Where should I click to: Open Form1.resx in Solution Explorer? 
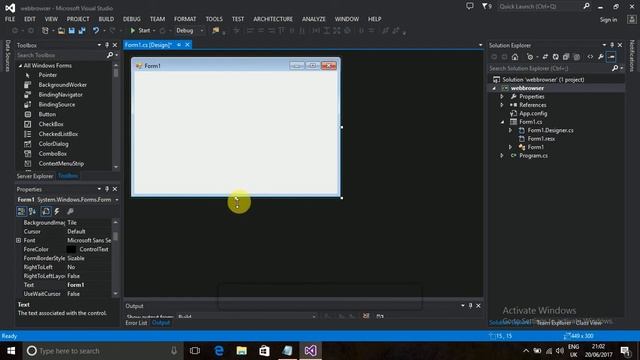pyautogui.click(x=541, y=139)
